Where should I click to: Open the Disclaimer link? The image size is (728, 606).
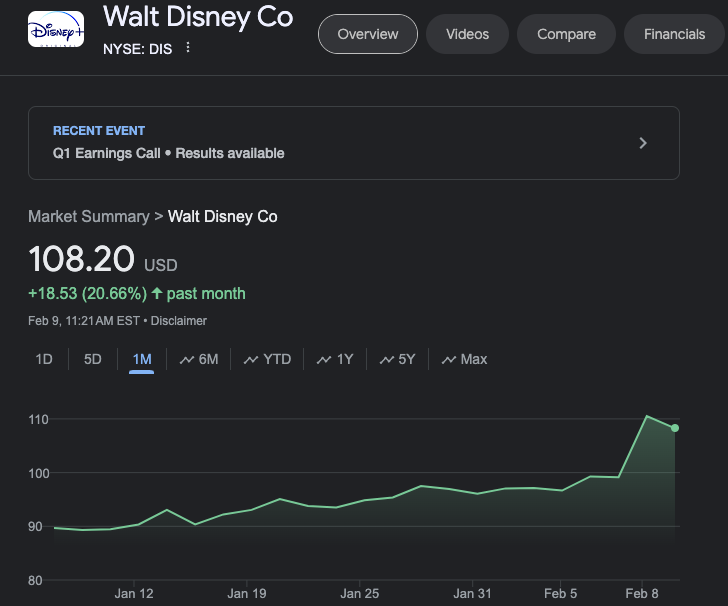tap(180, 321)
